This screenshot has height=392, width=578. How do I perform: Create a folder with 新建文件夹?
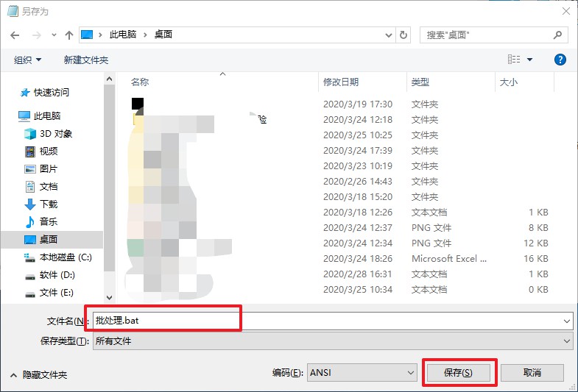(x=86, y=60)
